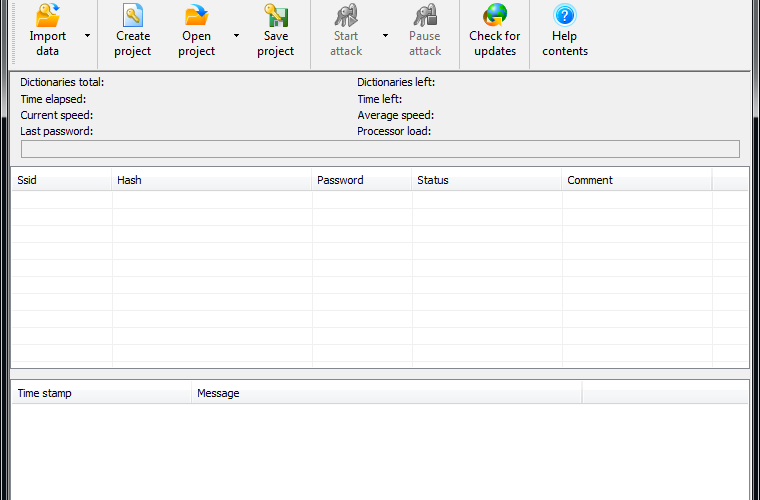The height and width of the screenshot is (500, 760).
Task: Click the Save project icon
Action: point(276,15)
